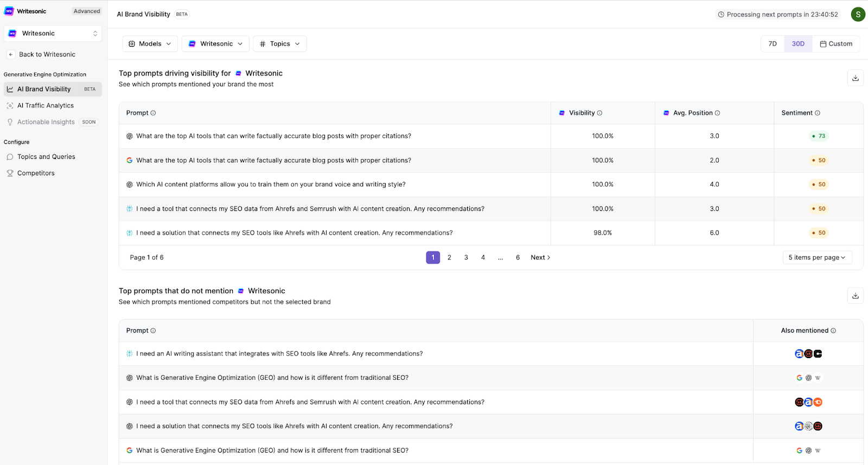
Task: Click the Processing next prompts timer text
Action: (782, 15)
